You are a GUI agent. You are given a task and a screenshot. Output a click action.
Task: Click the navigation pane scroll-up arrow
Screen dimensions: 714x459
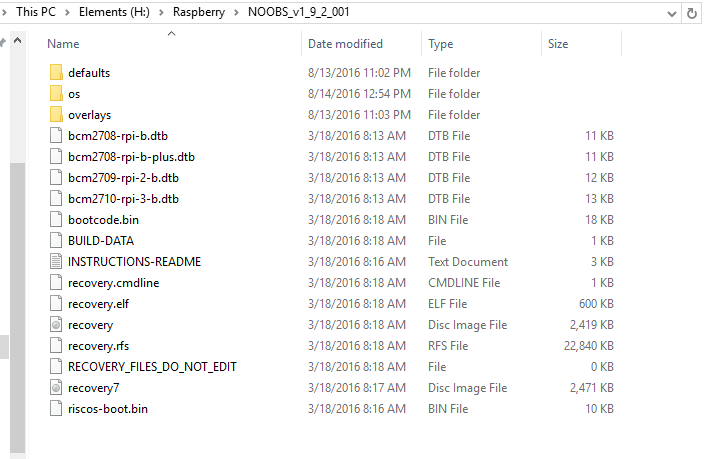tap(17, 41)
